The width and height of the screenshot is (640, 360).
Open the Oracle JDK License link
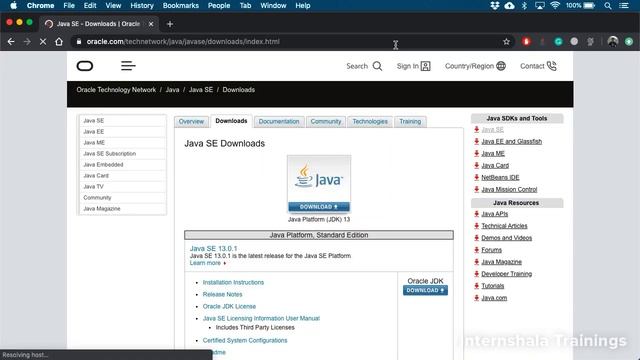click(229, 307)
